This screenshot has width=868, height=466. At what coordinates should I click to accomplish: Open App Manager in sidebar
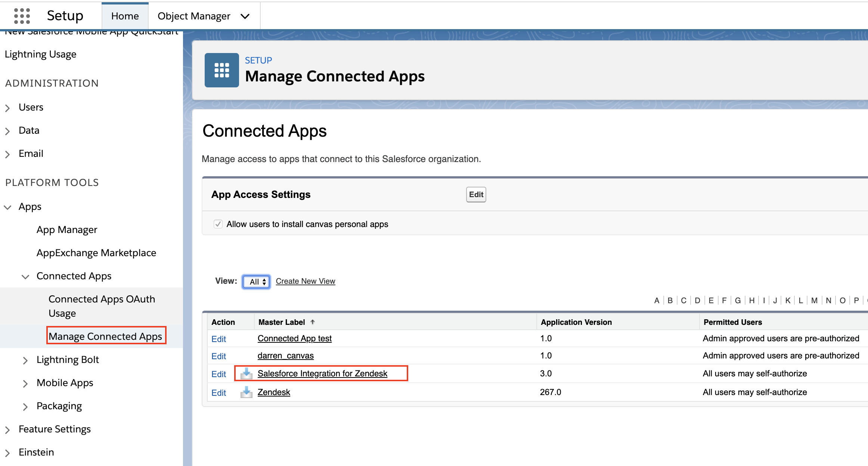(x=67, y=230)
